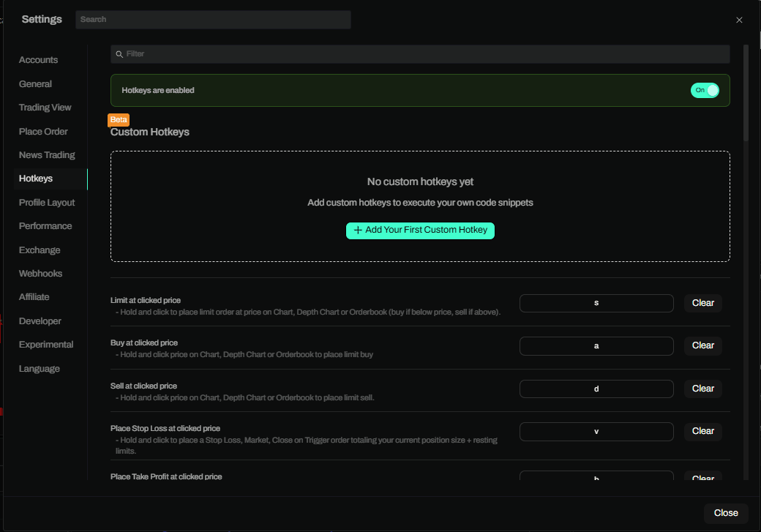Close settings dialog with X icon
761x532 pixels.
[x=739, y=20]
